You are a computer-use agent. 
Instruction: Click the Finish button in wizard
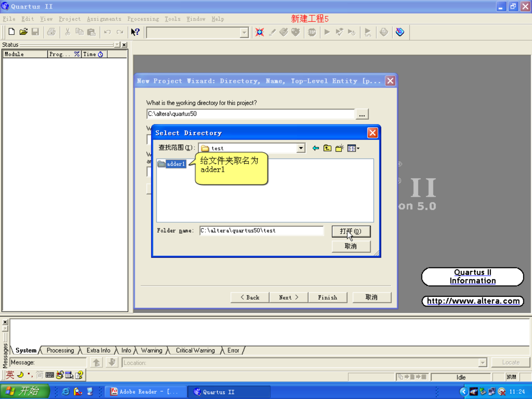(x=328, y=297)
